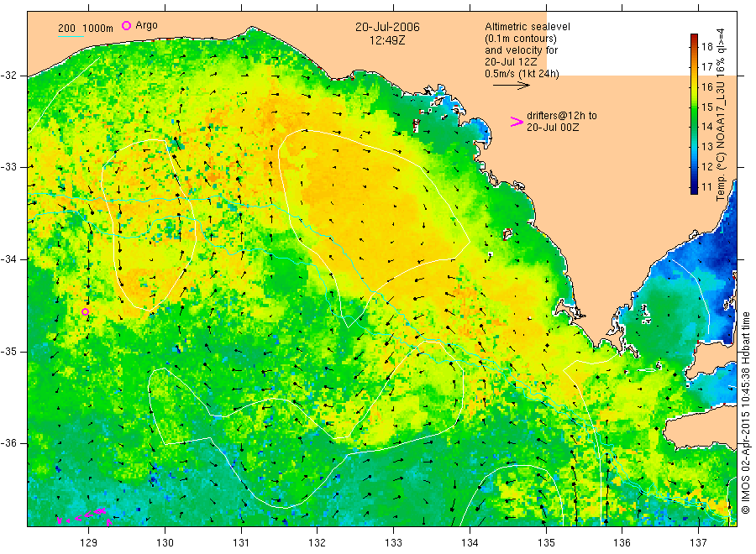Viewport: 756px width, 554px height.
Task: Click longitude label 133
Action: click(x=393, y=543)
